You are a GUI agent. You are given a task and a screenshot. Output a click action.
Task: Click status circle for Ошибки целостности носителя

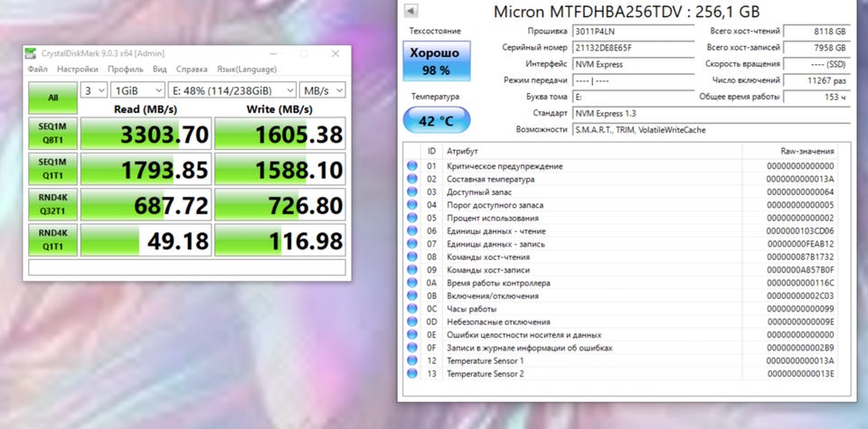tap(412, 334)
